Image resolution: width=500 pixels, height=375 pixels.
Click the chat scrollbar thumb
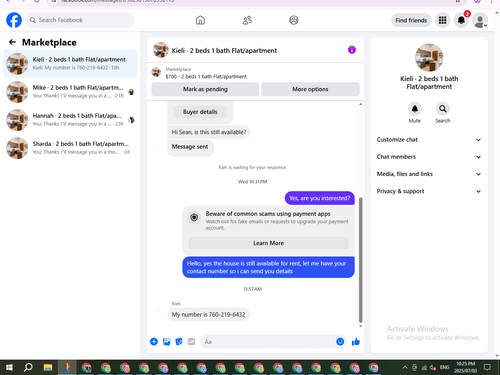(x=360, y=260)
